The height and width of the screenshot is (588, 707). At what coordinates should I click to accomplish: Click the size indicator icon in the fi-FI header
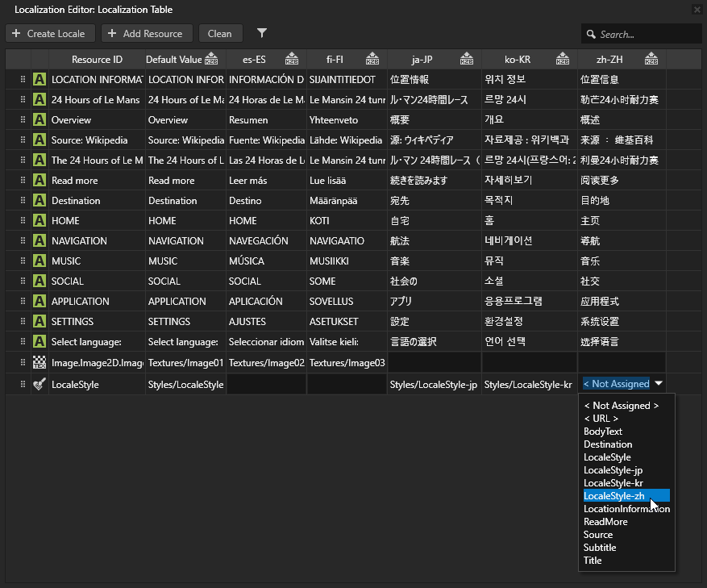click(372, 58)
